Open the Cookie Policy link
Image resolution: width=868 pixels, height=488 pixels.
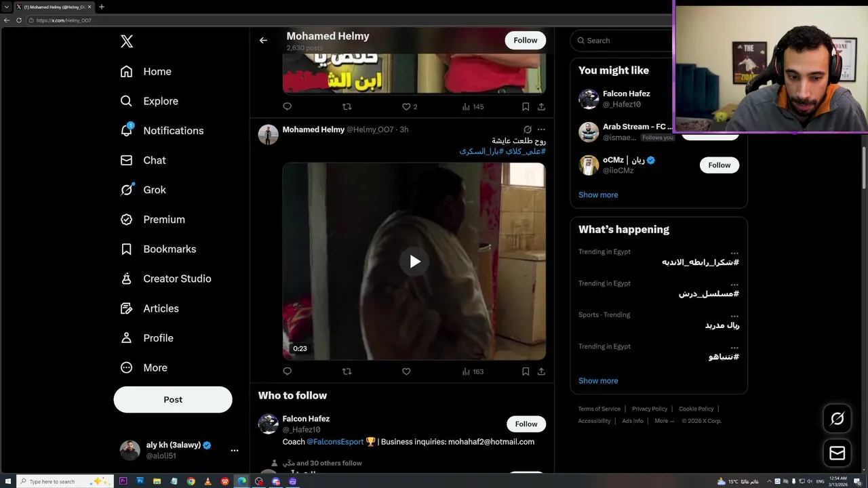point(696,409)
